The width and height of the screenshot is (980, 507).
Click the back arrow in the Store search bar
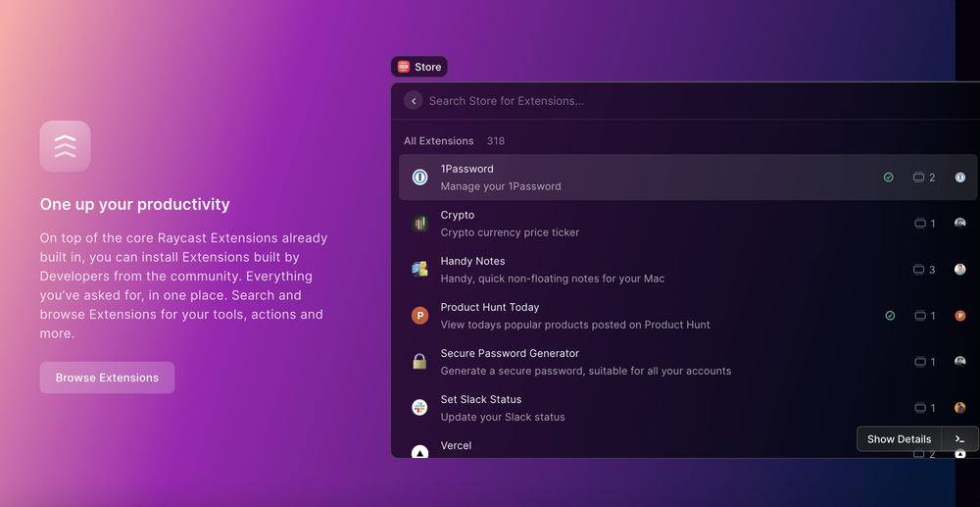click(x=414, y=101)
